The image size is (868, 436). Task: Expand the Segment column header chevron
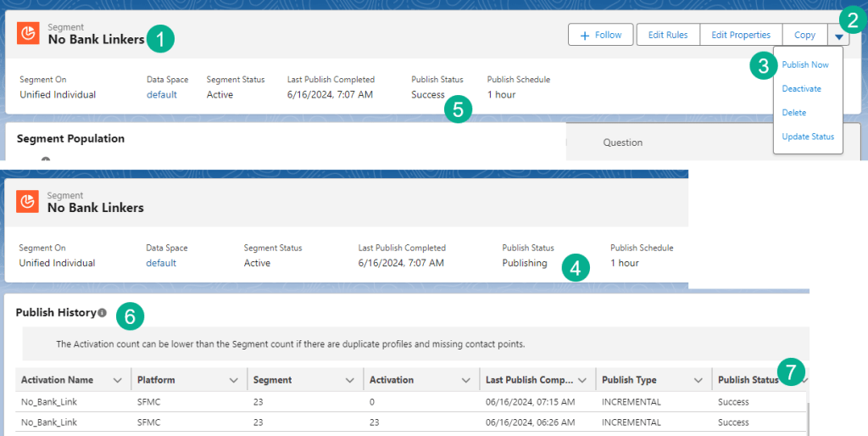tap(349, 380)
